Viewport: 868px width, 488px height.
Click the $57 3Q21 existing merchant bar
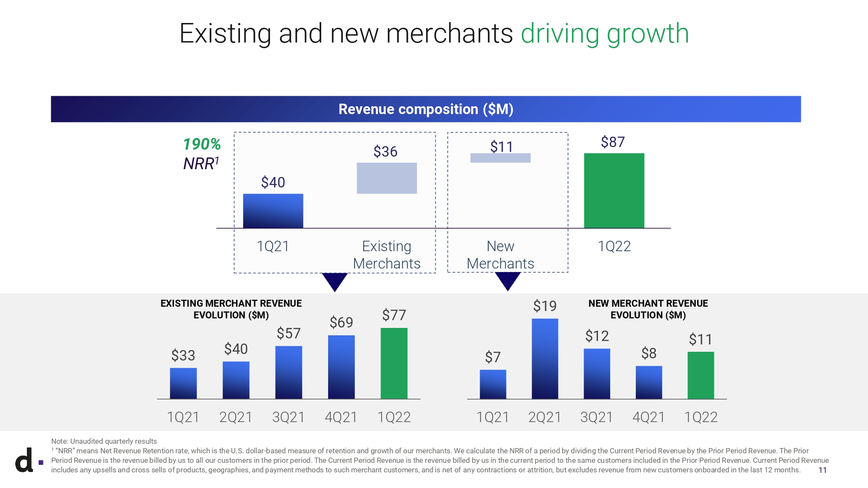289,372
